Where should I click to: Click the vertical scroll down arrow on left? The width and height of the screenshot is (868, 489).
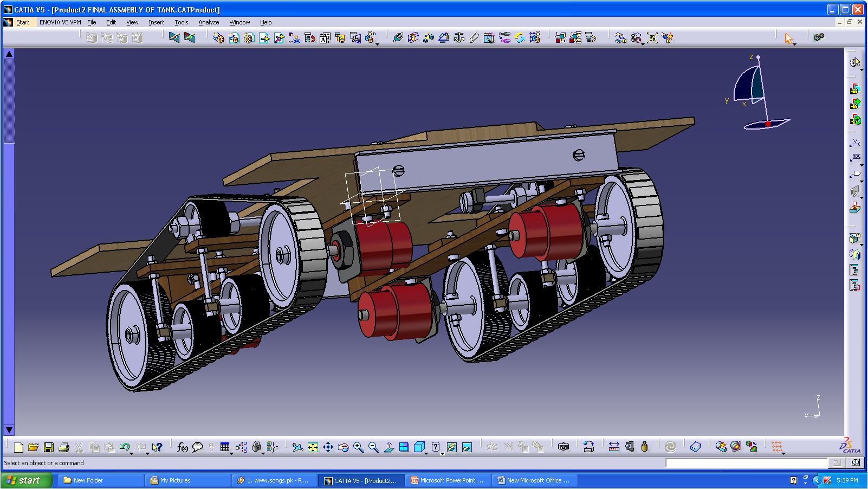pos(9,430)
